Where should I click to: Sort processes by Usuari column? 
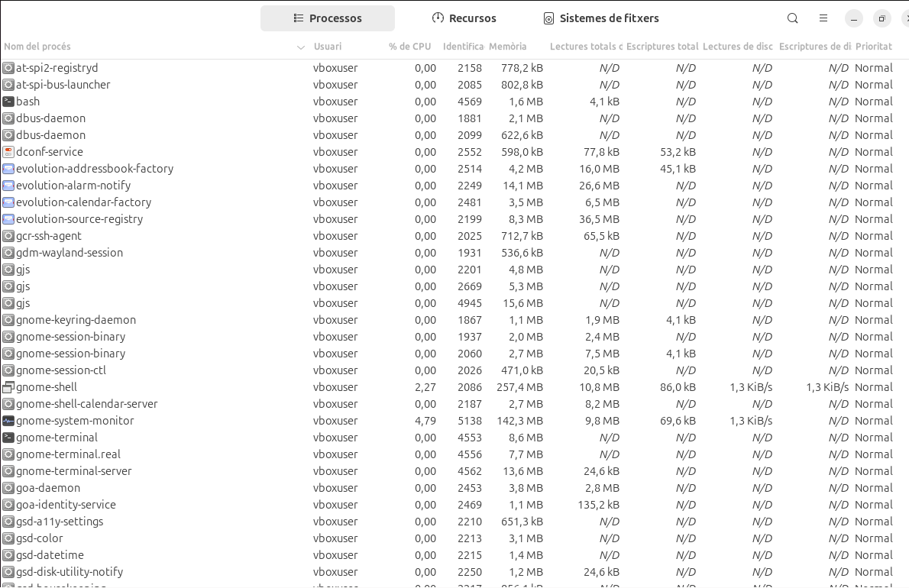click(328, 47)
